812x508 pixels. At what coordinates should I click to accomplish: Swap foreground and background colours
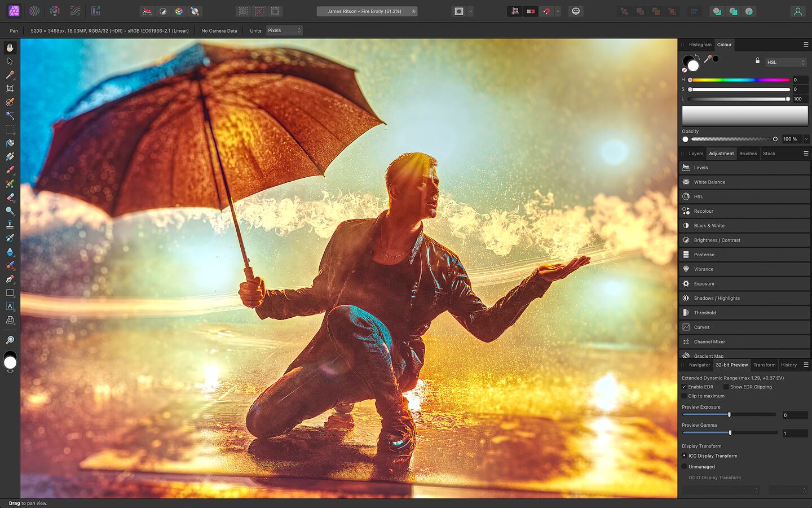coord(697,56)
